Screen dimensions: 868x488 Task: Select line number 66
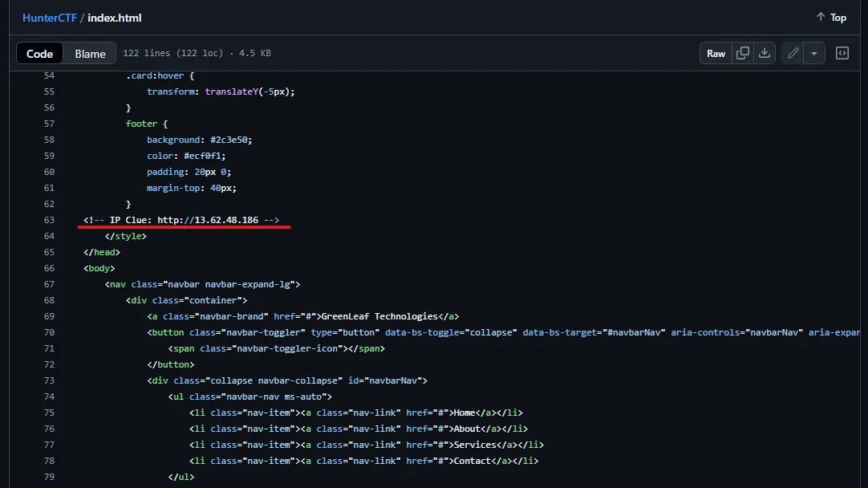[49, 268]
